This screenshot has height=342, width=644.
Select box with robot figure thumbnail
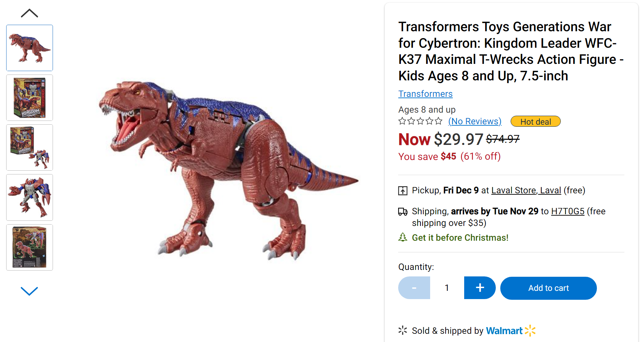[30, 147]
